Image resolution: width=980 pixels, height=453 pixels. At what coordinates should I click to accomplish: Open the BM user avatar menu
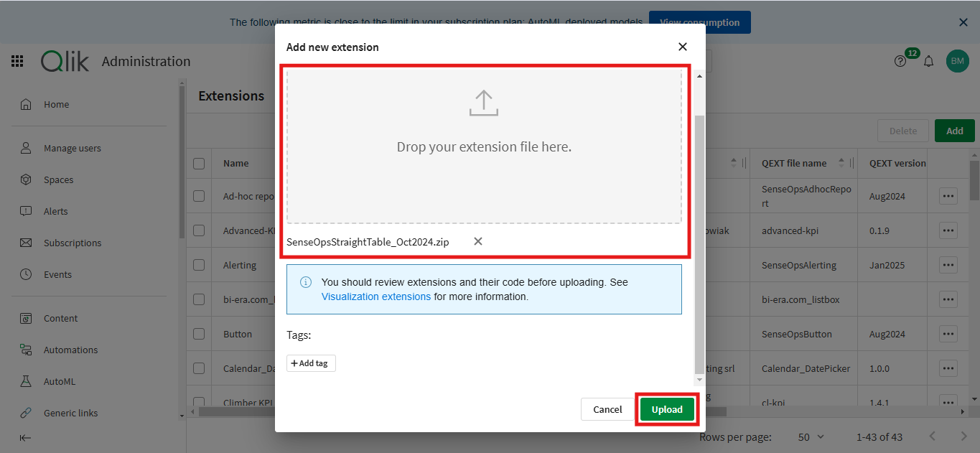(x=957, y=61)
